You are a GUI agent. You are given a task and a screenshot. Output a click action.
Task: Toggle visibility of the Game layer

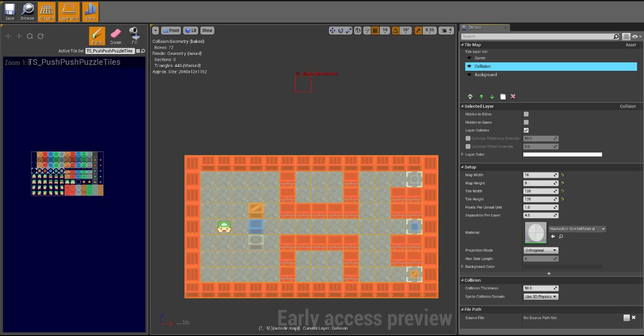469,58
